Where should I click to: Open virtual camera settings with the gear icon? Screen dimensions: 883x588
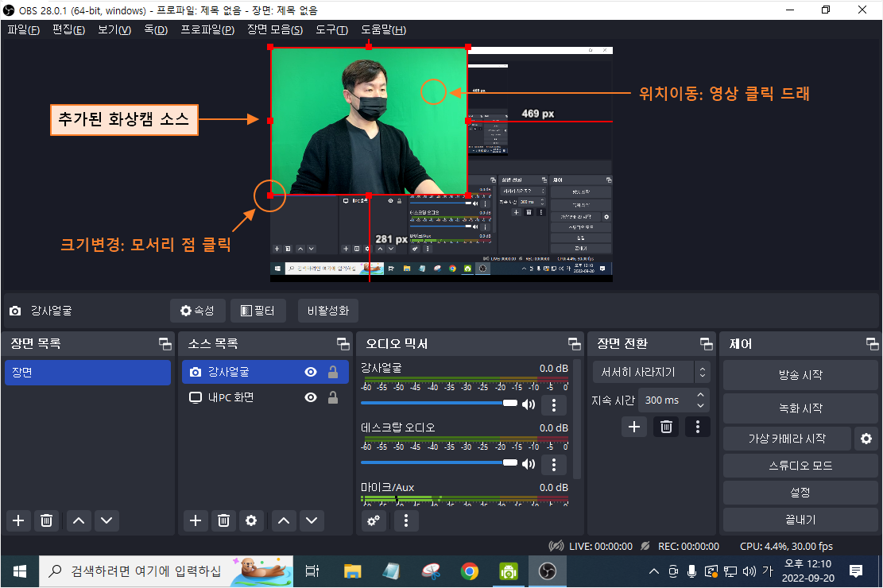866,438
